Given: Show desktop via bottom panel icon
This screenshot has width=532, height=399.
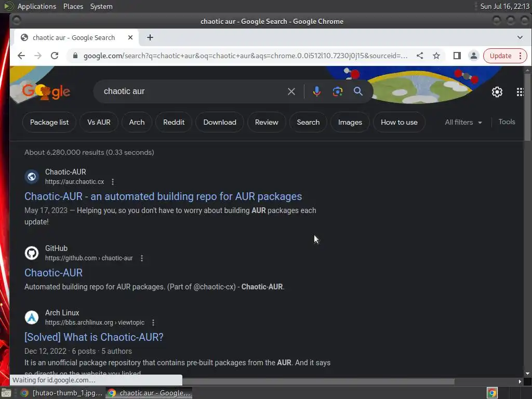Looking at the screenshot, I should coord(6,393).
